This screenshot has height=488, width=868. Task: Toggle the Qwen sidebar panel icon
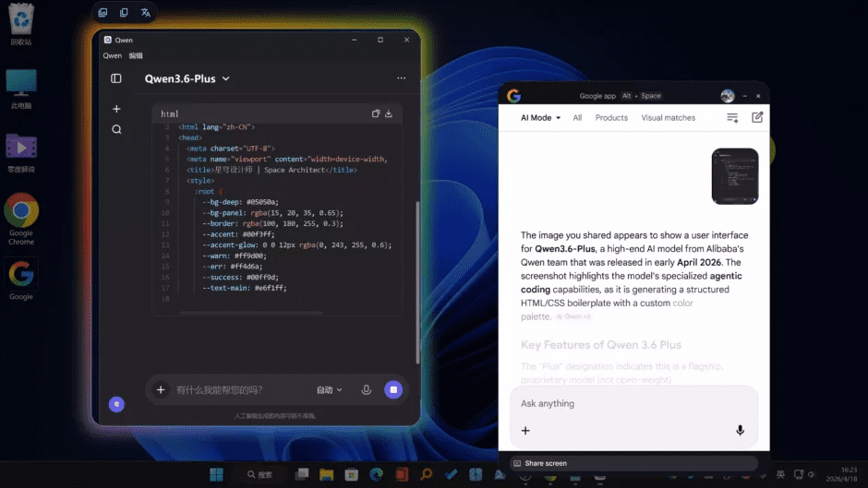tap(116, 78)
